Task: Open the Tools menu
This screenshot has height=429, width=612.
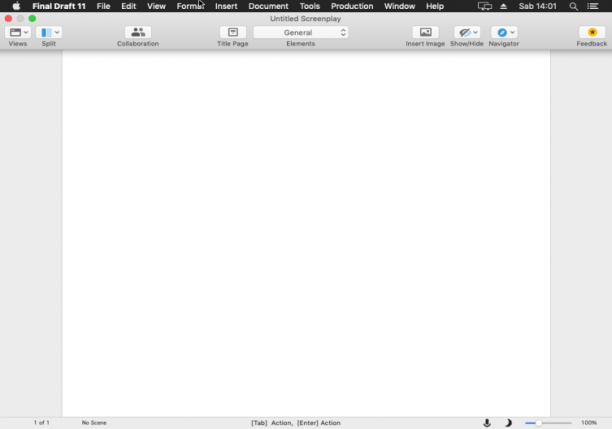Action: point(310,6)
